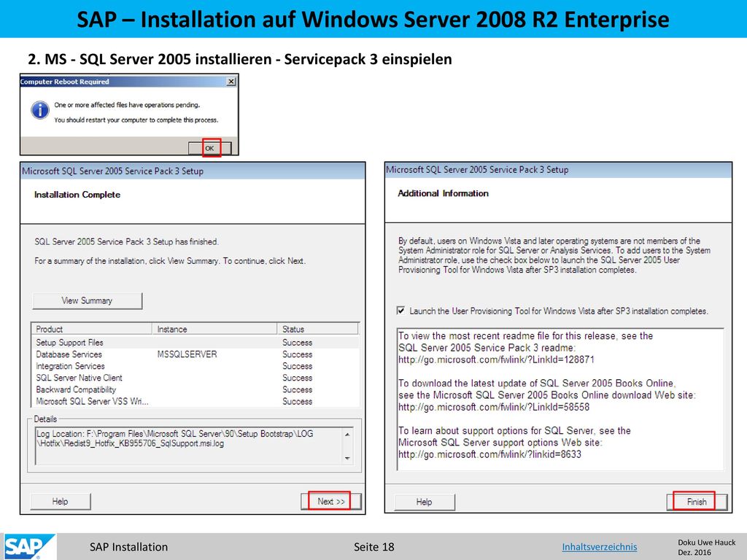Click the LinkId=58558 Books Online URL
The width and height of the screenshot is (747, 560).
pos(494,407)
